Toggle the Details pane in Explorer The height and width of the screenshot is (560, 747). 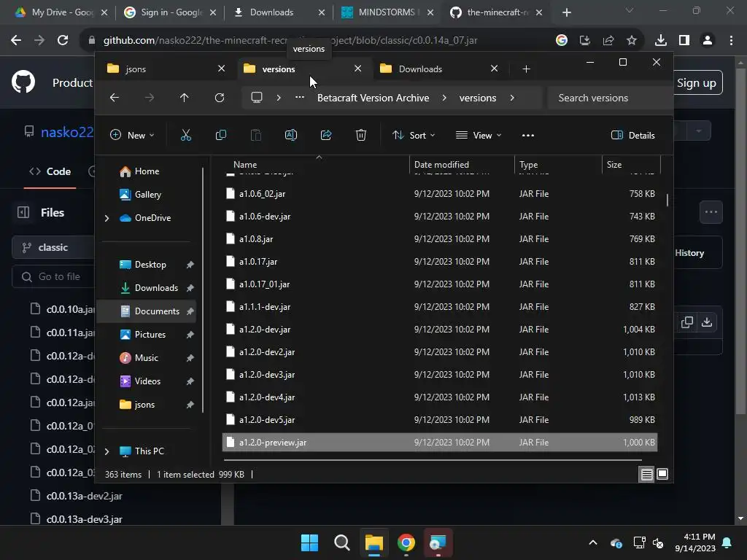(632, 135)
